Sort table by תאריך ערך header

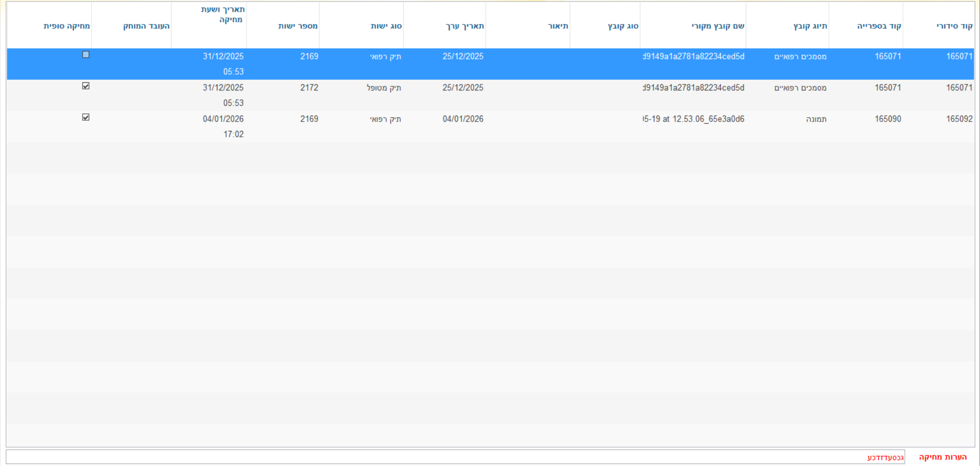[464, 26]
